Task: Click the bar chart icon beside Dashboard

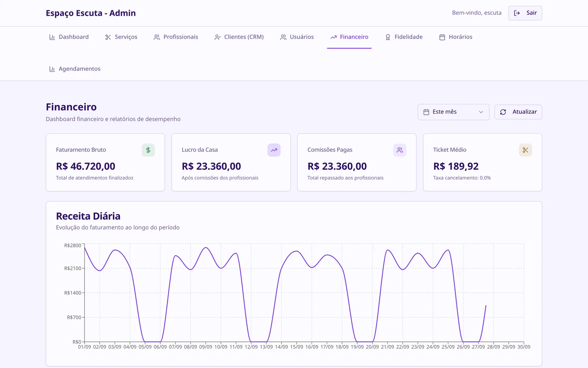Action: tap(52, 37)
